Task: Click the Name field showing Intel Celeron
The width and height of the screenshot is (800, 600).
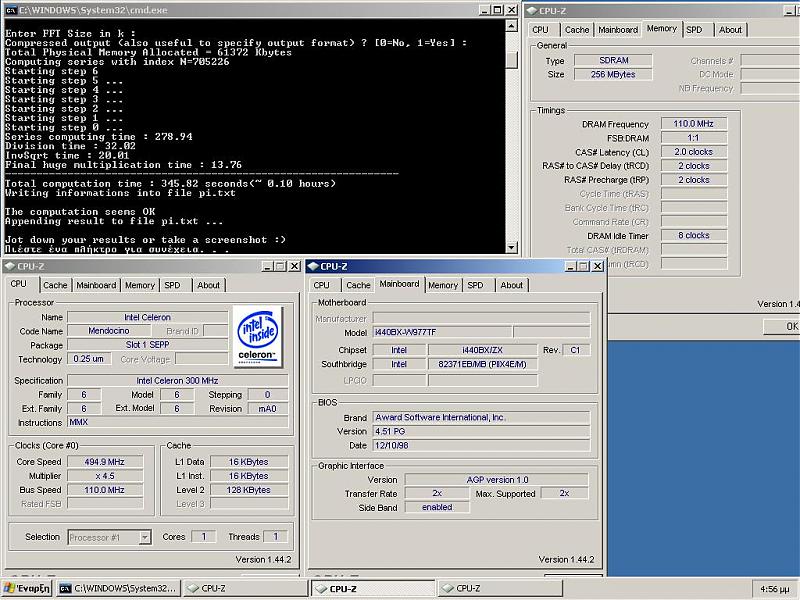Action: click(147, 317)
